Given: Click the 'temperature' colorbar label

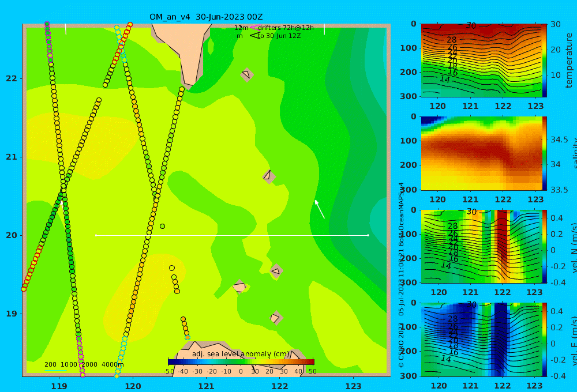Looking at the screenshot, I should point(569,61).
